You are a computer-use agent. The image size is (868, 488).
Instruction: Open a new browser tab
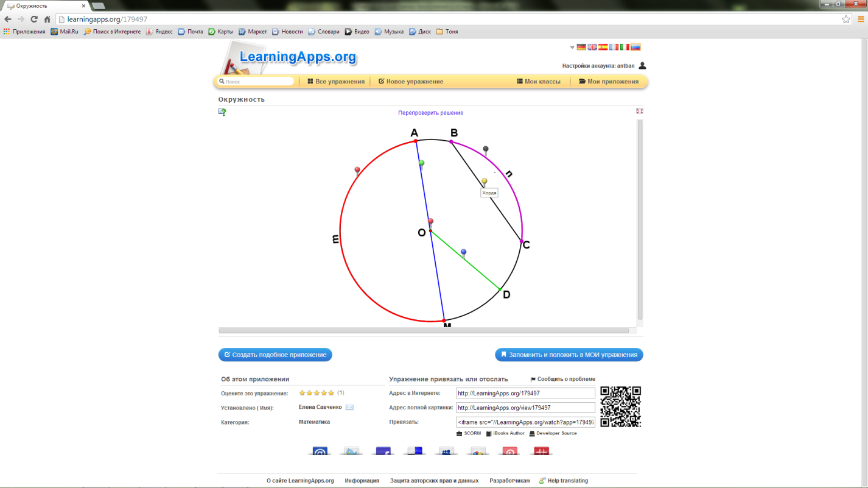click(x=98, y=5)
